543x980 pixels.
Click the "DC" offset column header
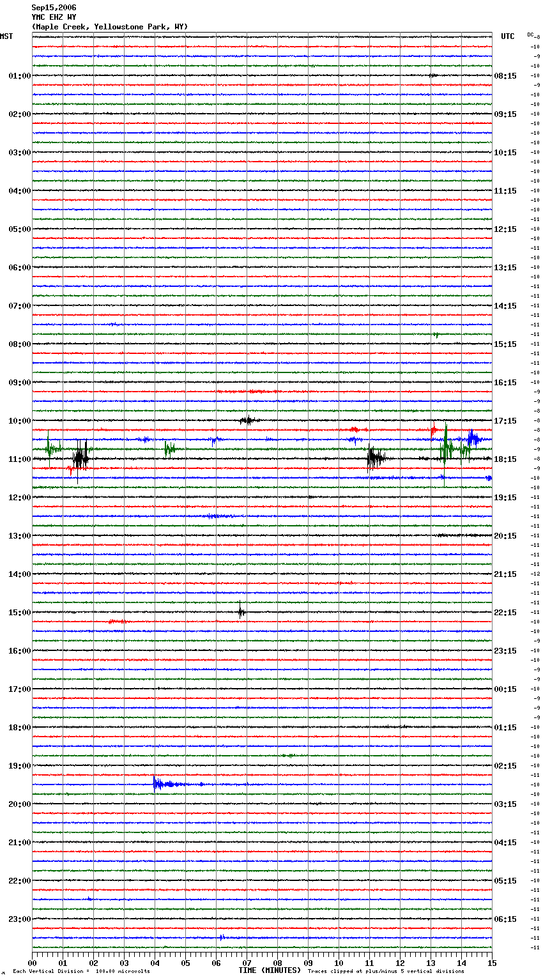pyautogui.click(x=530, y=34)
